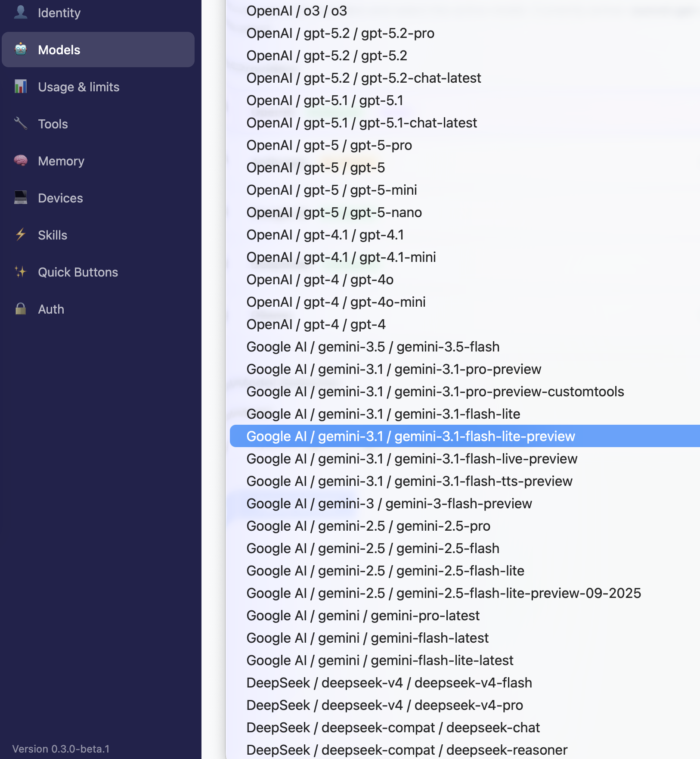This screenshot has height=759, width=700.
Task: Pick DeepSeek deepseek-v4-flash model
Action: pyautogui.click(x=465, y=683)
